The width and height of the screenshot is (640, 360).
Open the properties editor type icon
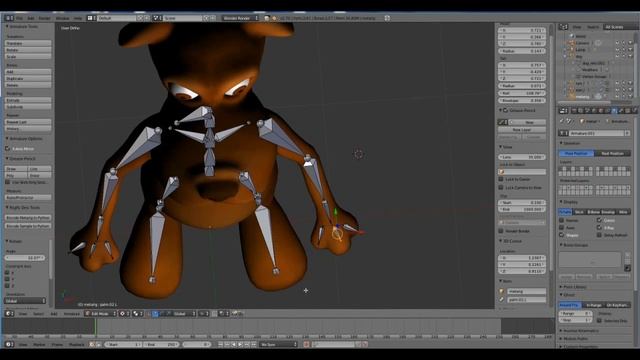point(563,111)
